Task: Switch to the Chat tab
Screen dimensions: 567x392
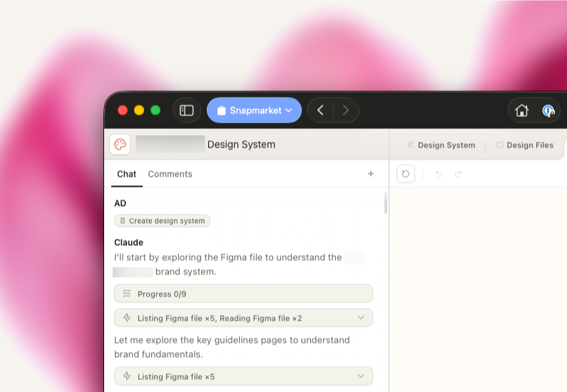Action: pyautogui.click(x=126, y=174)
